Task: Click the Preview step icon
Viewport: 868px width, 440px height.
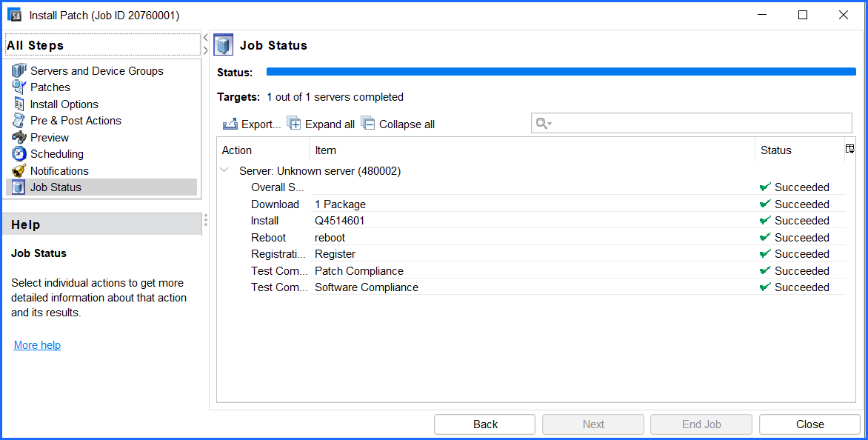Action: 21,137
